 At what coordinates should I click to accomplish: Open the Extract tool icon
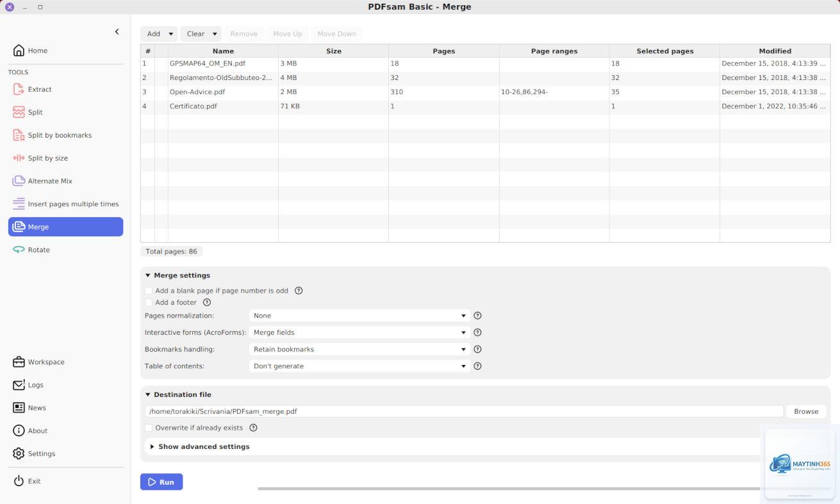(x=19, y=90)
